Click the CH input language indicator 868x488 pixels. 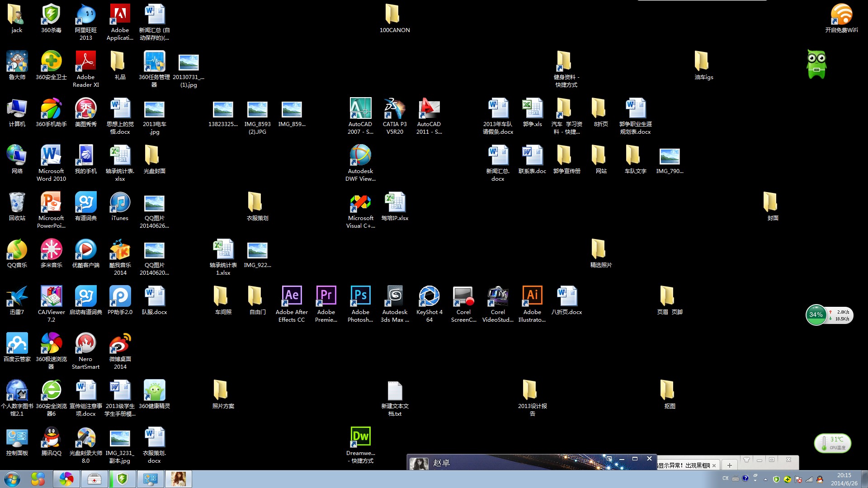click(725, 479)
